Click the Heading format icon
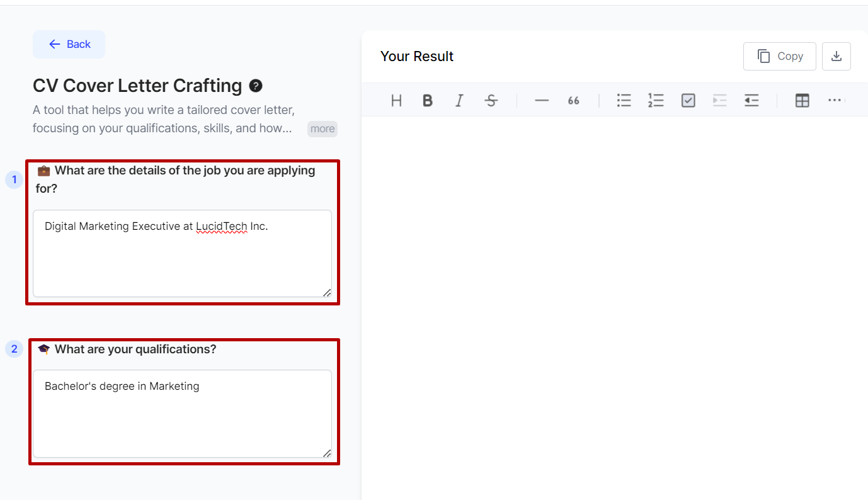 pos(396,101)
